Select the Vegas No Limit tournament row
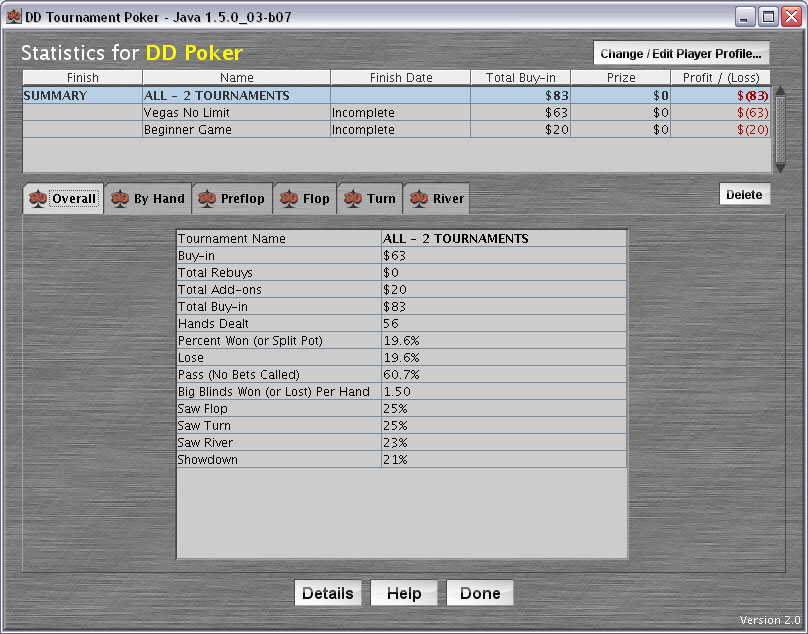808x634 pixels. (236, 113)
